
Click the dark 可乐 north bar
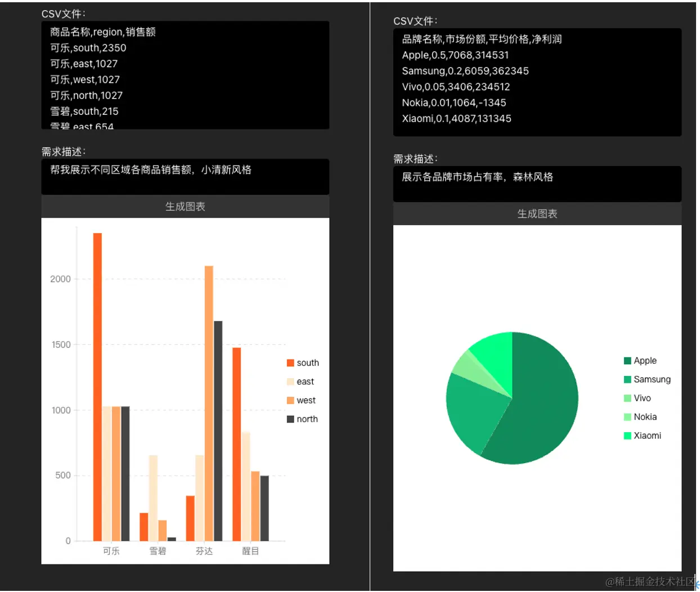click(x=125, y=474)
